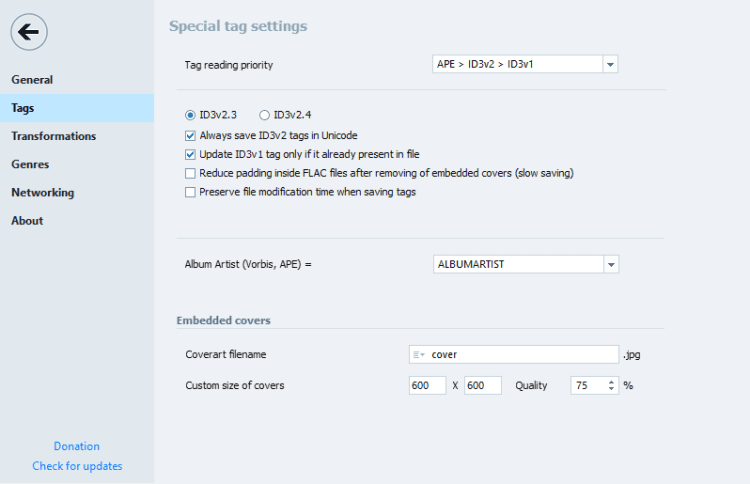Select the ID3v2.3 radio button
The image size is (750, 484).
tap(191, 115)
